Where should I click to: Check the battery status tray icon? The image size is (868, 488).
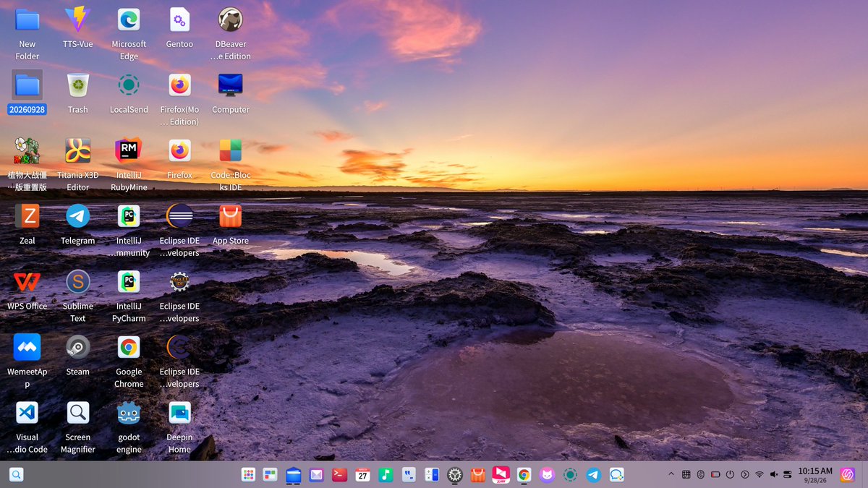(715, 475)
